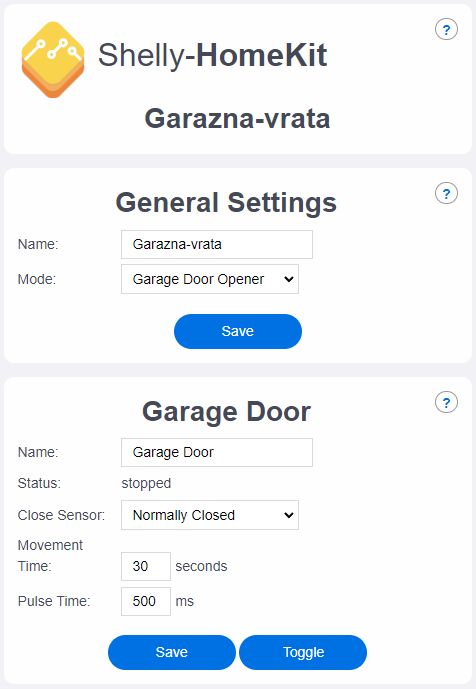Click the Shelly-HomeKit title text
The height and width of the screenshot is (689, 476).
(212, 56)
